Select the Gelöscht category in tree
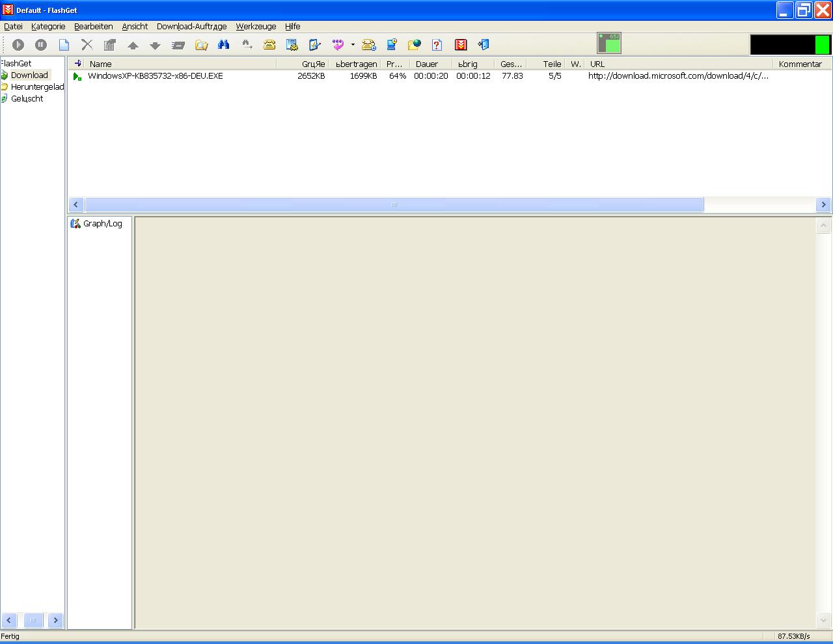 coord(27,99)
